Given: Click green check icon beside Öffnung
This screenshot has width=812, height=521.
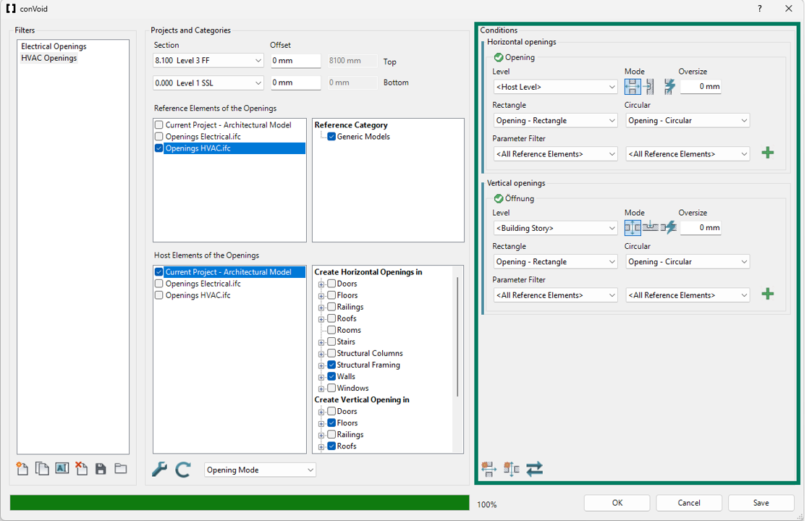Looking at the screenshot, I should [x=498, y=199].
